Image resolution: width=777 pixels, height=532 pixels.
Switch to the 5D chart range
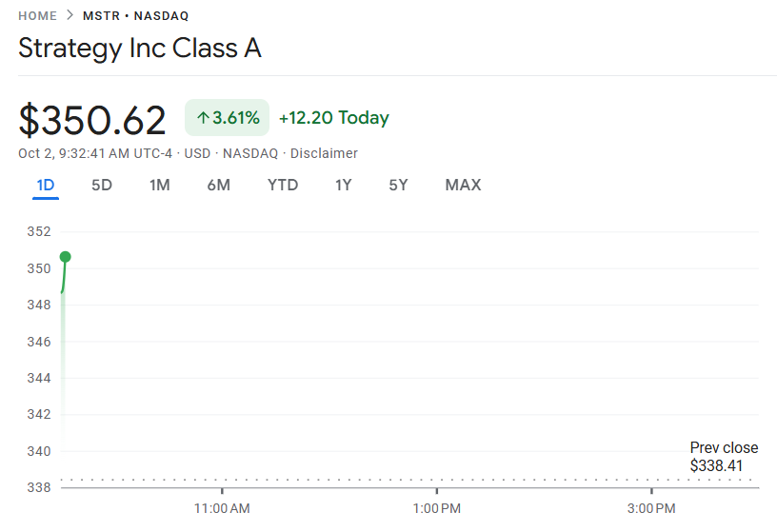pos(102,185)
